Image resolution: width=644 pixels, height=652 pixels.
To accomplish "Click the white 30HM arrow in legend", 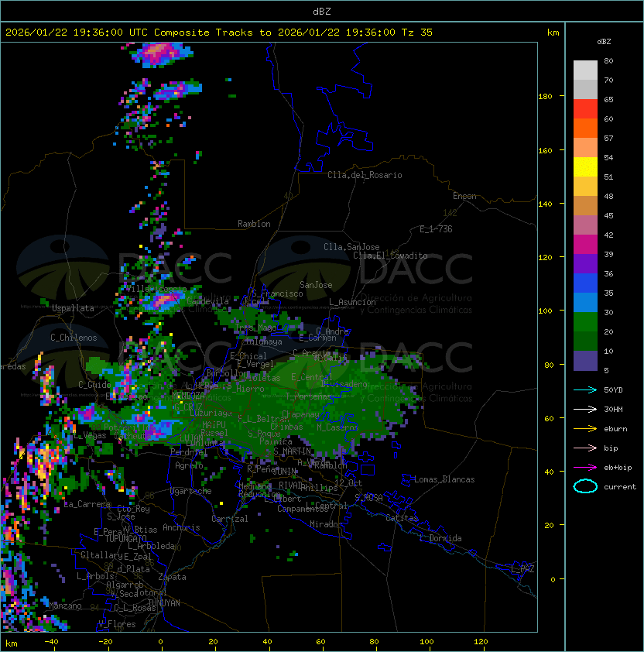I will click(x=585, y=409).
